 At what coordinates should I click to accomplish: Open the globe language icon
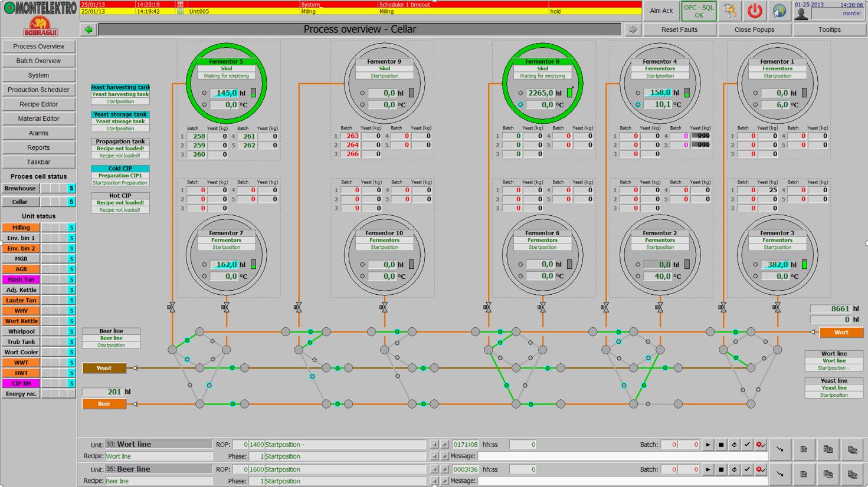pos(779,11)
